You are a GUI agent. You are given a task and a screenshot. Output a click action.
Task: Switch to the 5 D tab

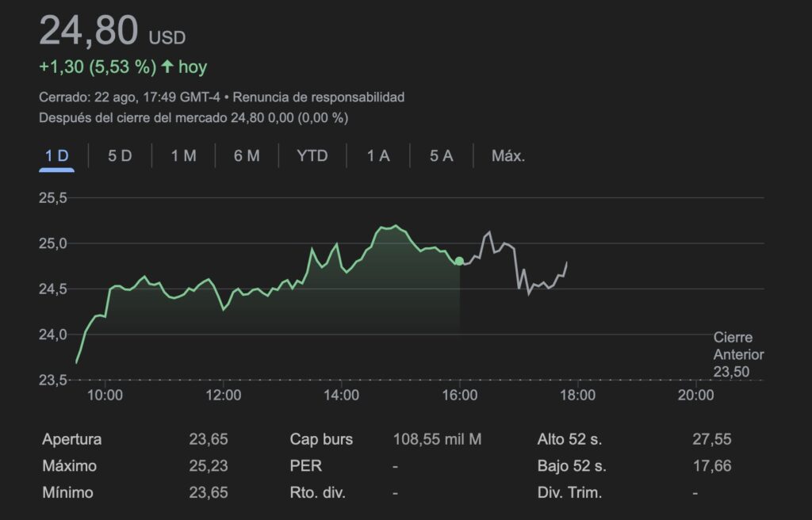tap(120, 156)
